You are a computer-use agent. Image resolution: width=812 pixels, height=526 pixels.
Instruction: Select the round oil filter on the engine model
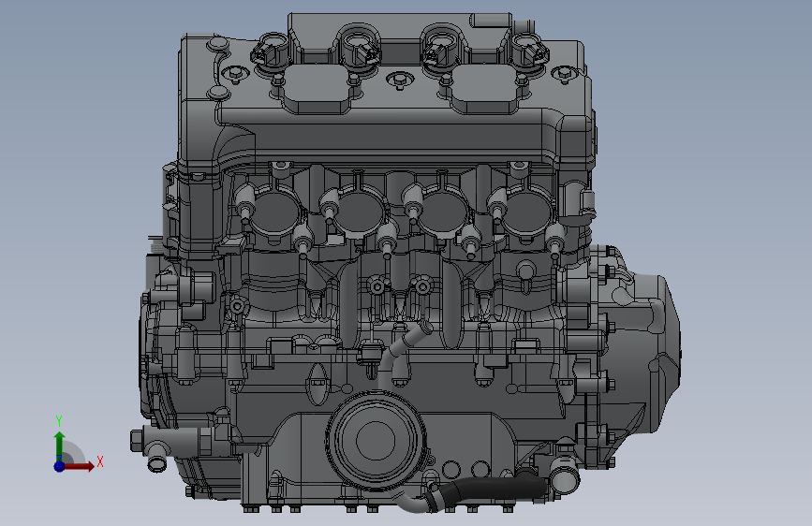[x=376, y=441]
